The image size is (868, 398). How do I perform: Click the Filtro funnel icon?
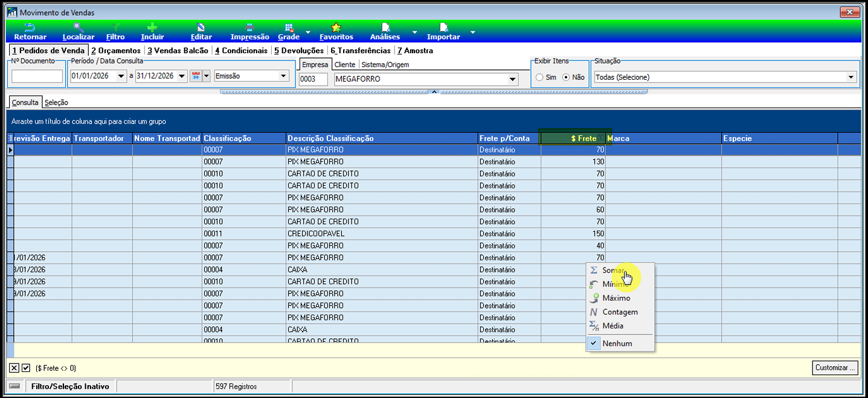[115, 27]
